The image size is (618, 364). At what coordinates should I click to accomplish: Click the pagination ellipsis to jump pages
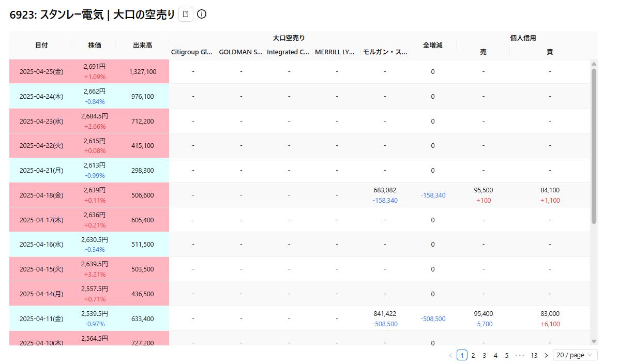[520, 355]
